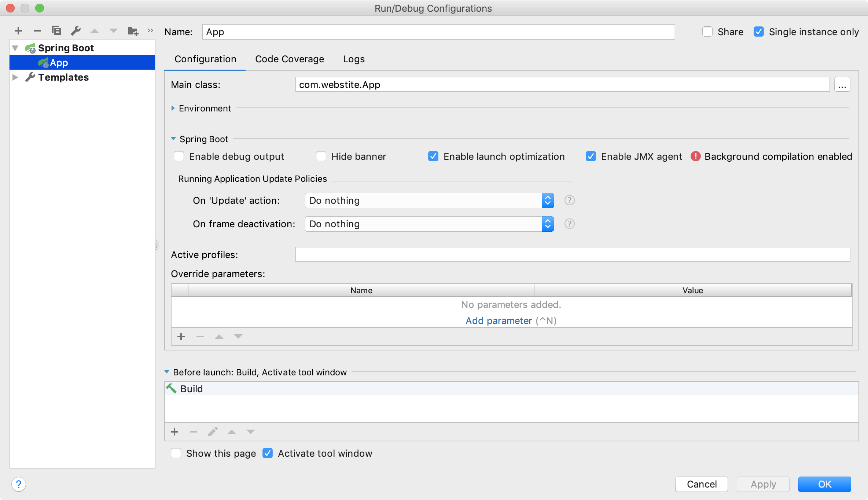This screenshot has height=500, width=868.
Task: Click into the Active profiles field
Action: click(x=573, y=254)
